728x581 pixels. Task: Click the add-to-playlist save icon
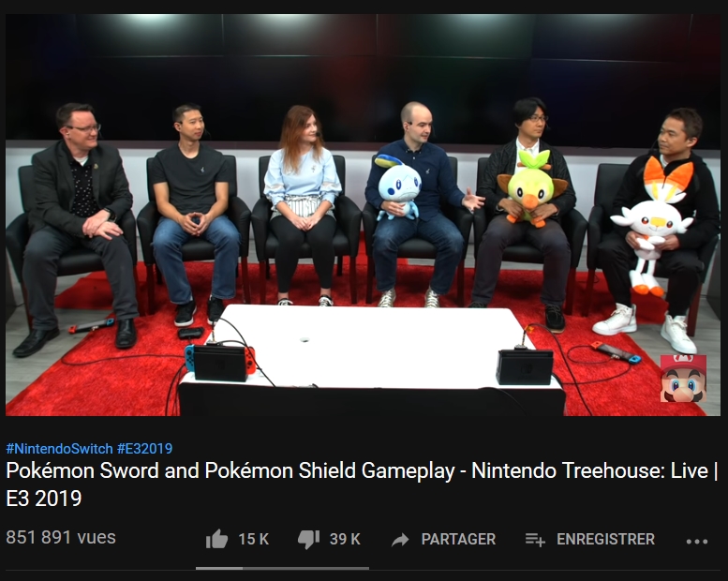tap(535, 540)
